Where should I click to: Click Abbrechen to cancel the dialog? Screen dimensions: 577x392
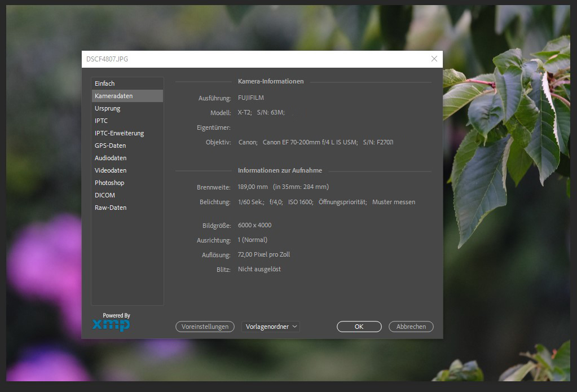pyautogui.click(x=411, y=327)
